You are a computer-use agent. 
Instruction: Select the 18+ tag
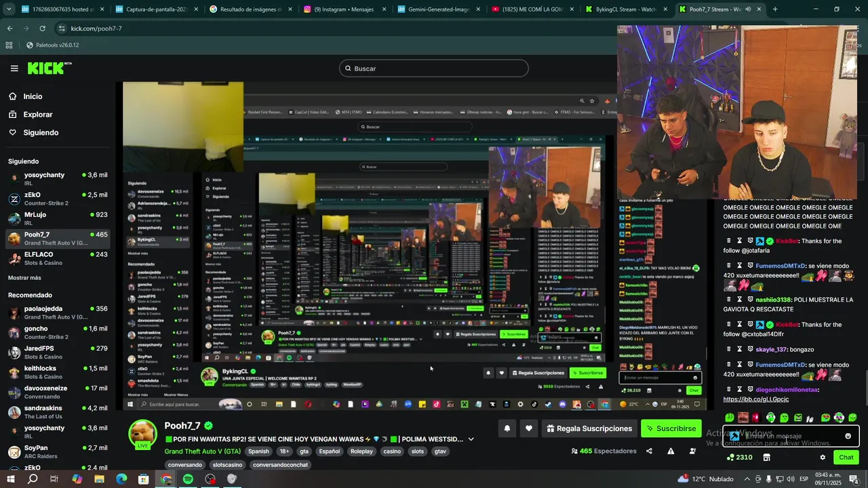285,451
